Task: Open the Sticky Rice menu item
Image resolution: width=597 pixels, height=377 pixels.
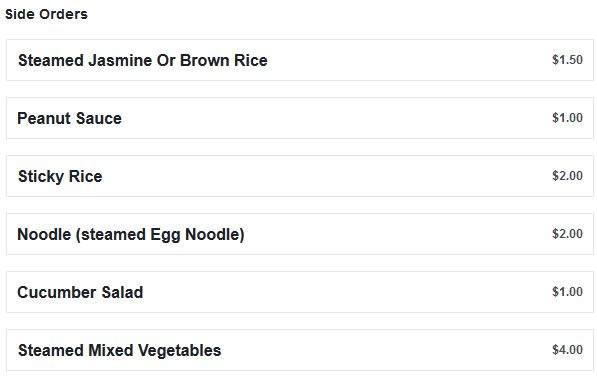Action: (x=300, y=176)
